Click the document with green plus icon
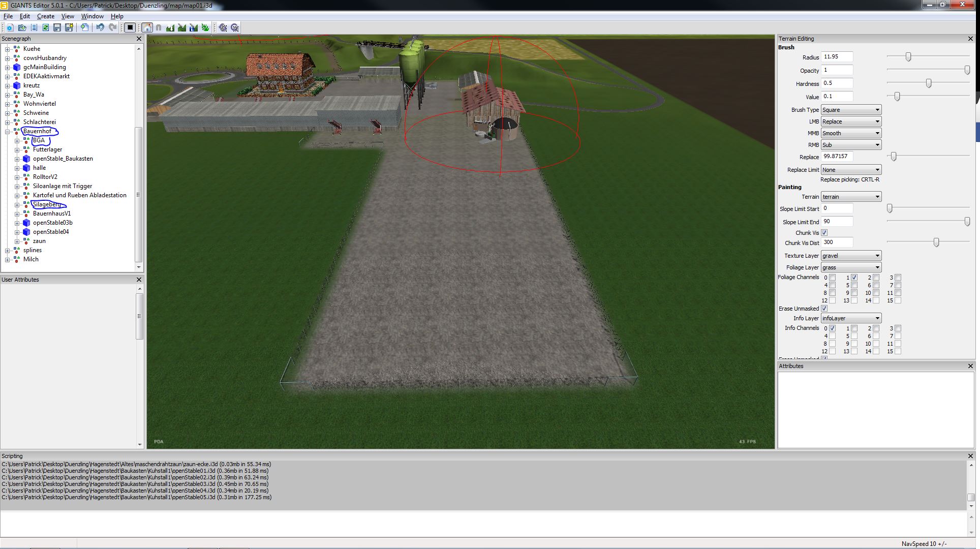This screenshot has height=549, width=980. [84, 27]
